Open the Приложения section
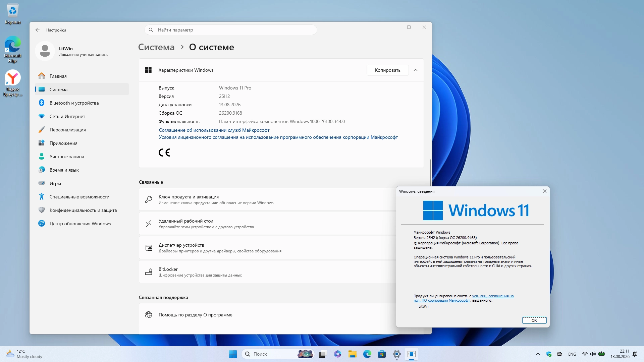 point(82,143)
